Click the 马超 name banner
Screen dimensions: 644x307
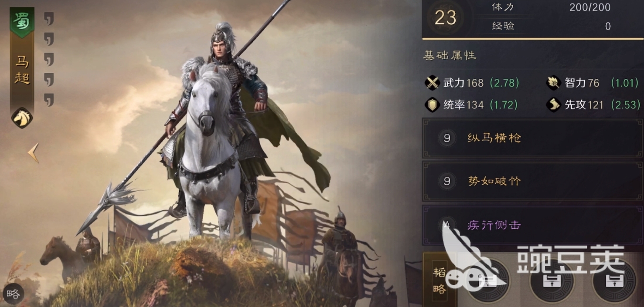click(22, 70)
